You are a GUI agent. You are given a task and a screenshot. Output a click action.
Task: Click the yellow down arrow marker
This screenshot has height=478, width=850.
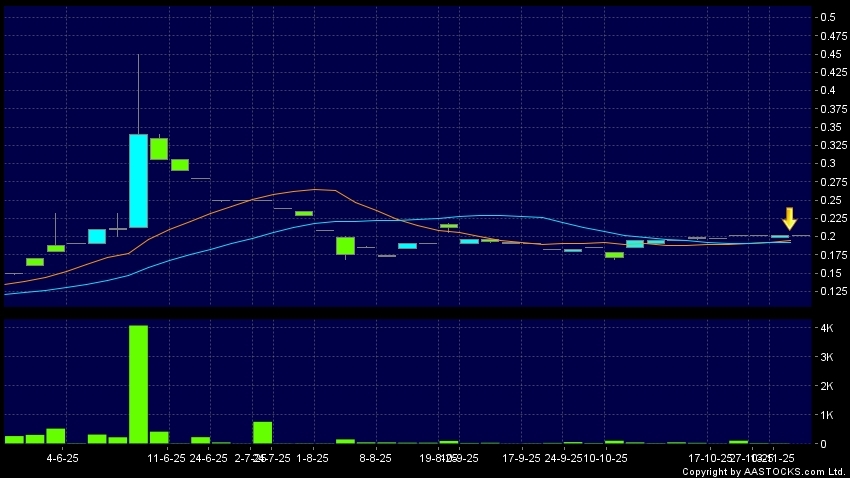pyautogui.click(x=789, y=218)
